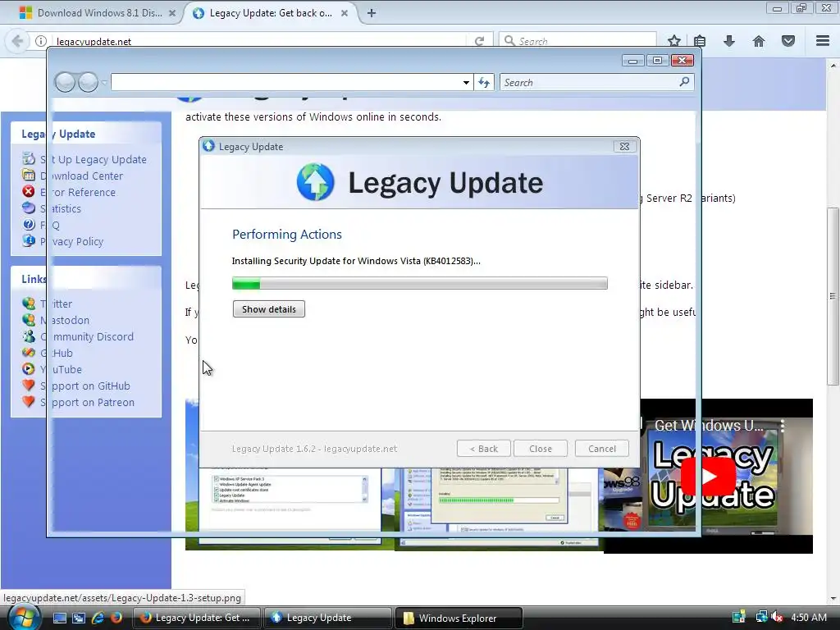
Task: Click the Explorer refresh arrows button
Action: [484, 83]
